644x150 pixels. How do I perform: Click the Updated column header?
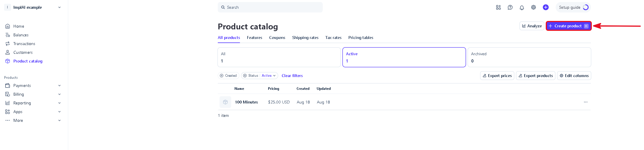click(x=324, y=89)
